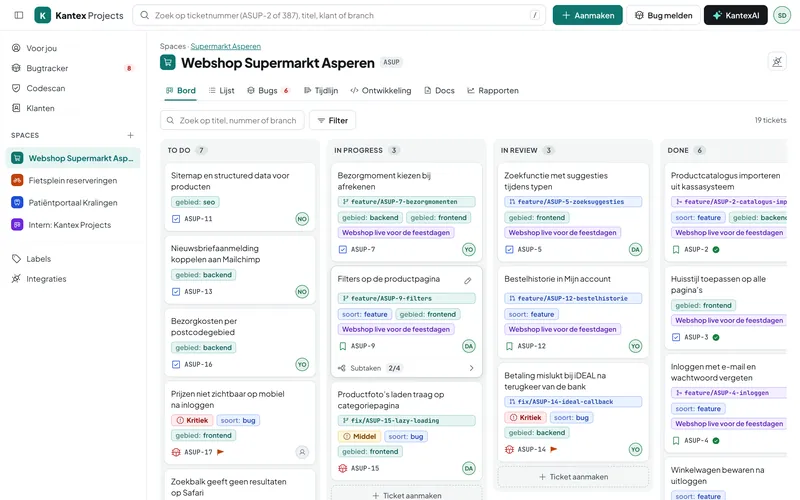Go to Voor jou in sidebar

tap(73, 48)
